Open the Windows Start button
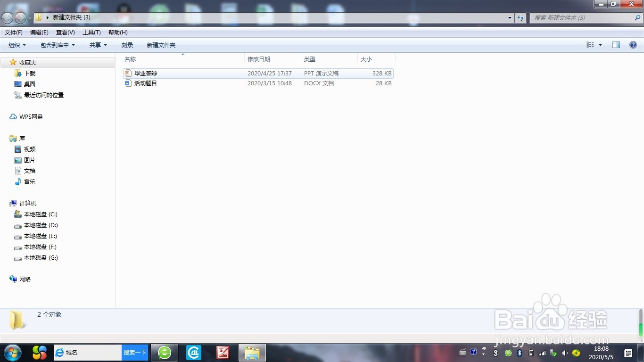644x362 pixels. click(x=12, y=353)
